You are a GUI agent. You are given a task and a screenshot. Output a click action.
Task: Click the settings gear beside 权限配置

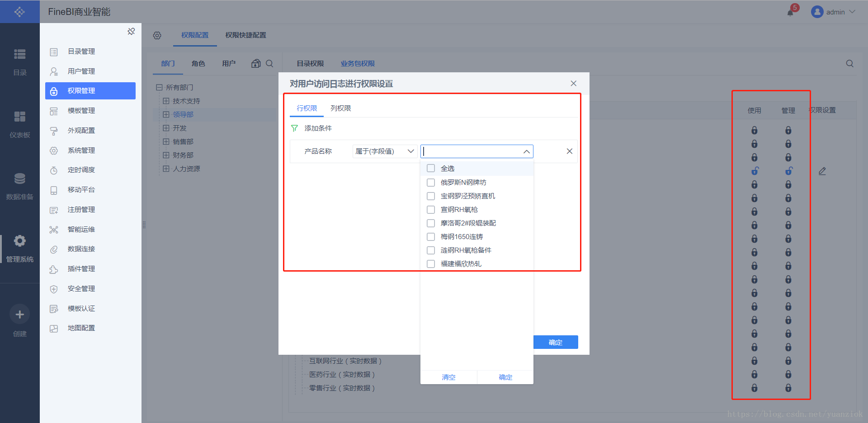point(157,35)
